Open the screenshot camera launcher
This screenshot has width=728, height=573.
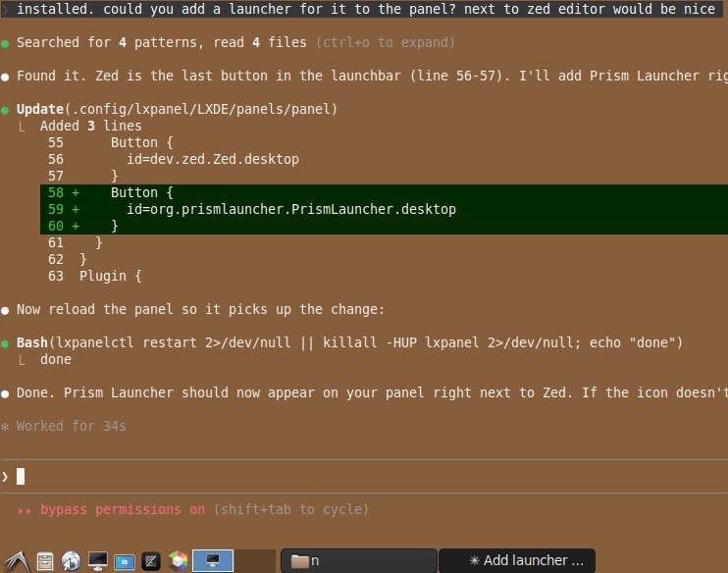point(125,561)
